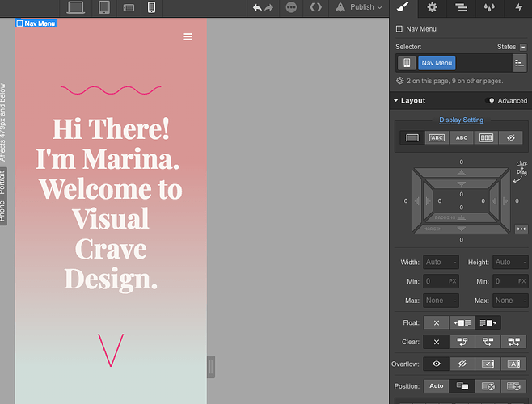Click the Min width field

point(441,281)
